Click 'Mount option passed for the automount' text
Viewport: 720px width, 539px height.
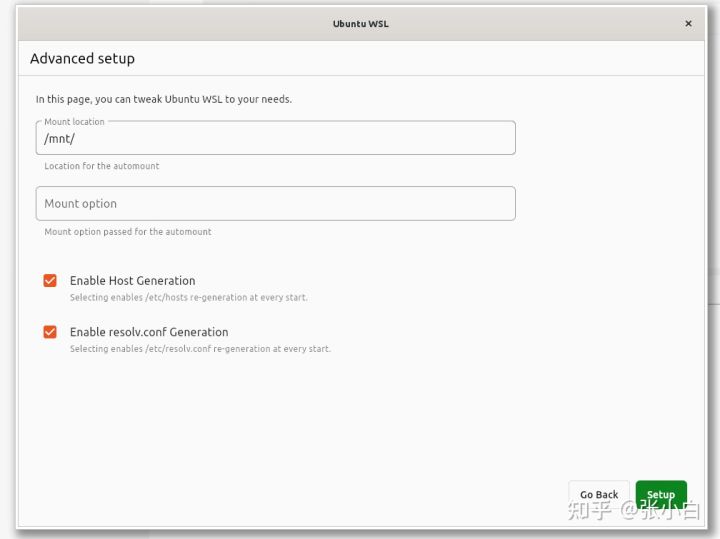(128, 231)
